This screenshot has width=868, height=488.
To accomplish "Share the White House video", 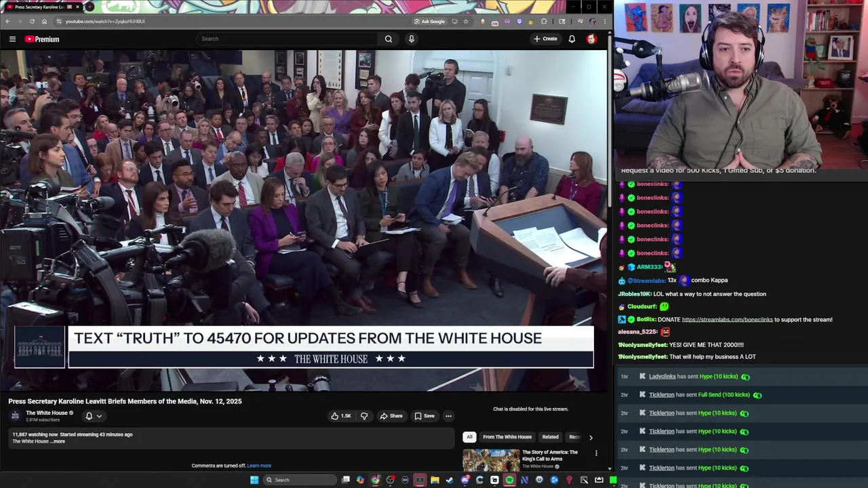I will pyautogui.click(x=391, y=416).
